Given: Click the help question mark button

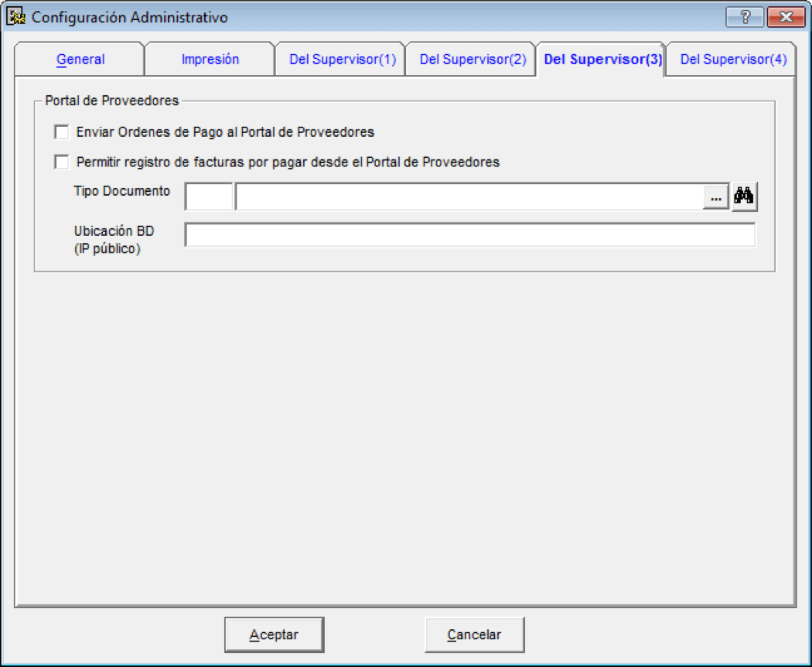Looking at the screenshot, I should click(744, 17).
